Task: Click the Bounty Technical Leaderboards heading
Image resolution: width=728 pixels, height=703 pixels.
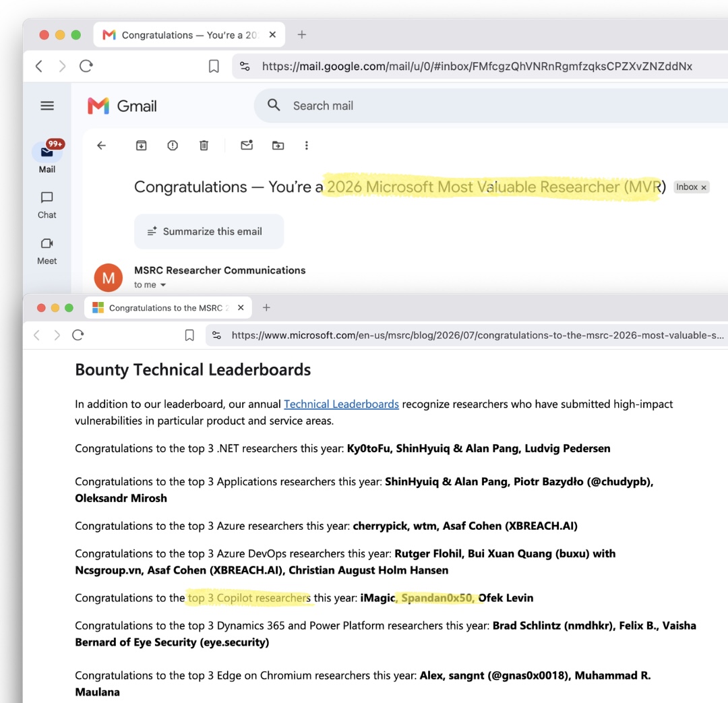Action: pyautogui.click(x=193, y=369)
